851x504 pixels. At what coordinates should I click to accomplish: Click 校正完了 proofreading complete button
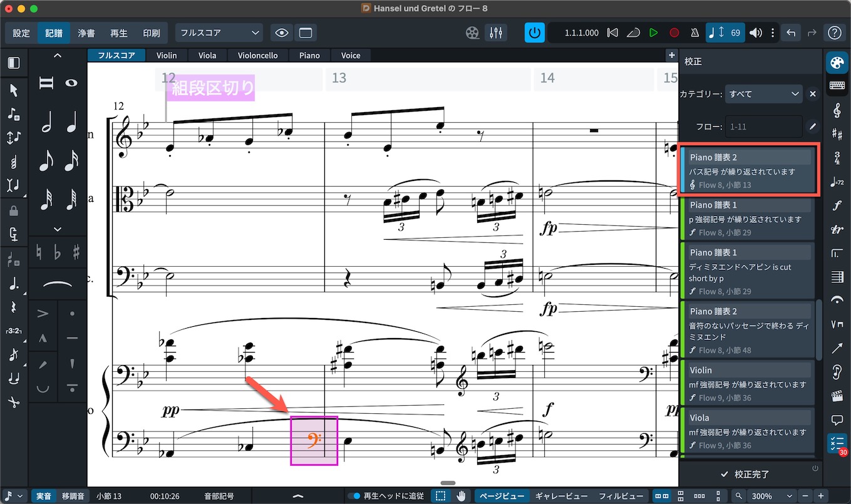pos(745,474)
